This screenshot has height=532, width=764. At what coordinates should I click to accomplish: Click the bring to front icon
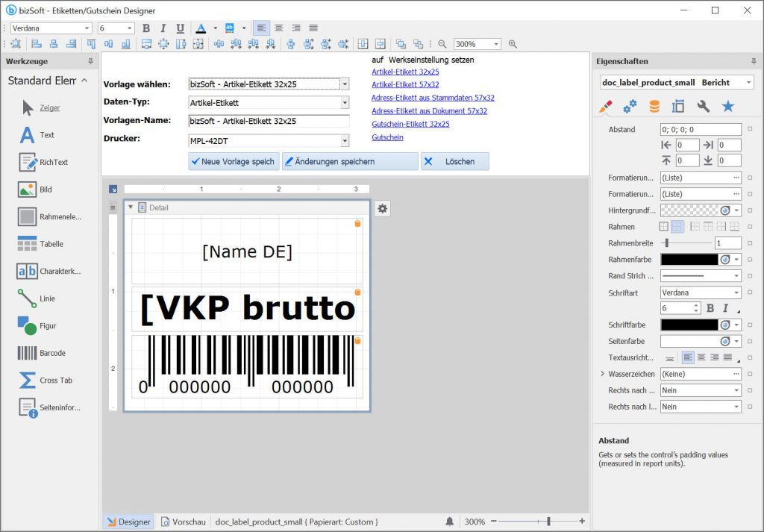click(x=401, y=44)
